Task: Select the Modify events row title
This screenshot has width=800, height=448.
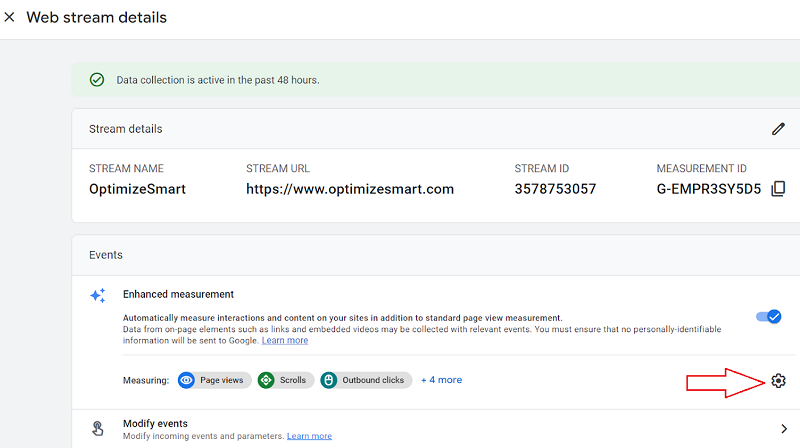Action: pyautogui.click(x=155, y=424)
